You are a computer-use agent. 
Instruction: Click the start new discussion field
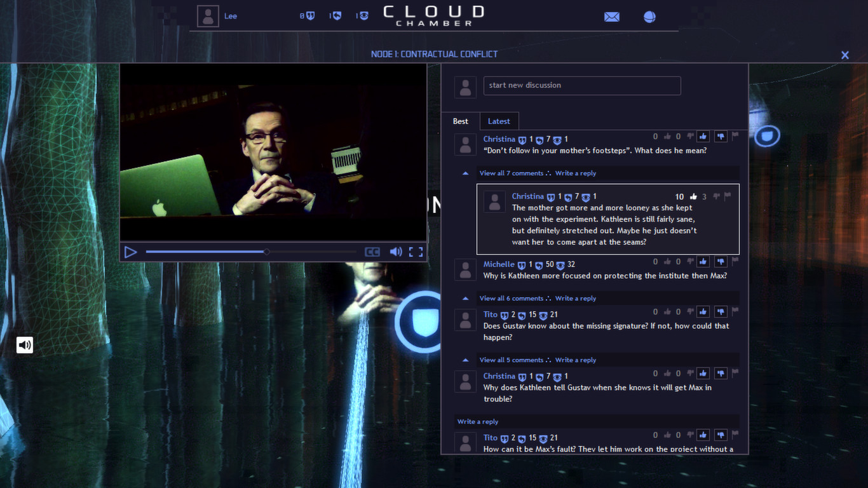pyautogui.click(x=581, y=85)
